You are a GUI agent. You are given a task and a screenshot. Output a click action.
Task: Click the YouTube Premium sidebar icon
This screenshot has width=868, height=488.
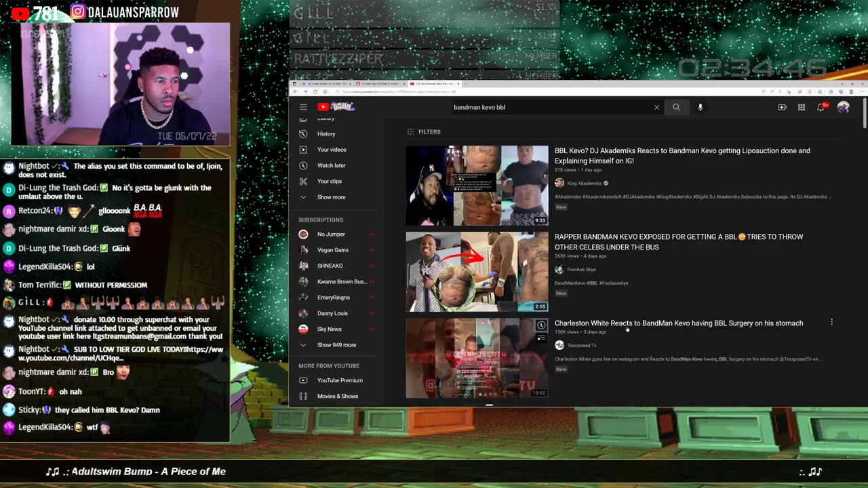coord(303,380)
